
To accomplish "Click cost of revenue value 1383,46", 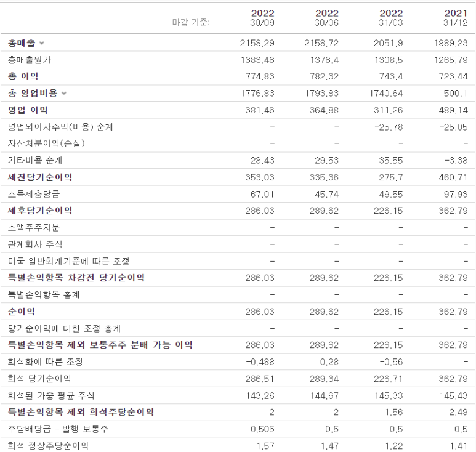I will 258,60.
